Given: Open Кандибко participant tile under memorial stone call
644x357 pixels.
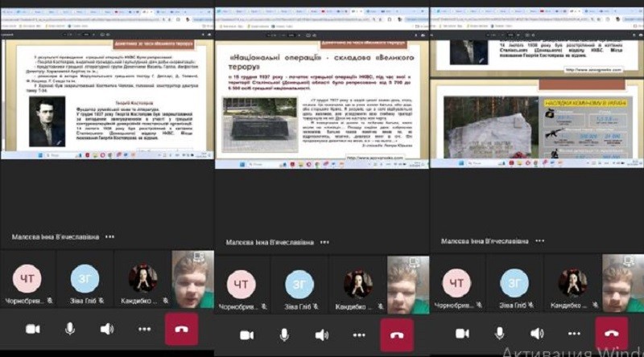Looking at the screenshot, I should click(572, 283).
